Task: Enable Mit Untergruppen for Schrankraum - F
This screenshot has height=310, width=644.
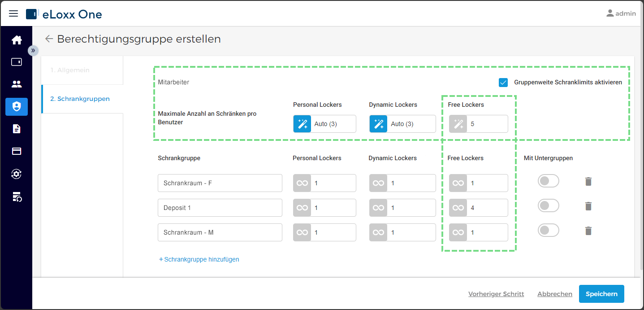Action: 549,181
